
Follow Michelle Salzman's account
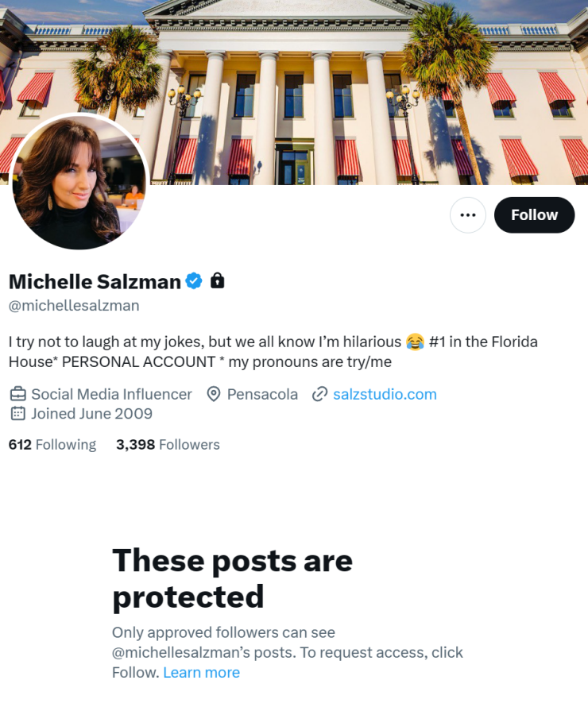click(534, 215)
